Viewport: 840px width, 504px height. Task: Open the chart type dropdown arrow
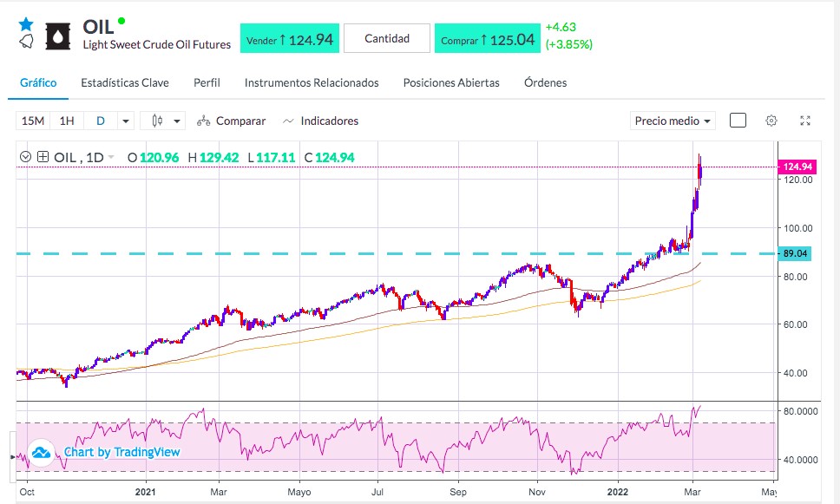tap(177, 121)
